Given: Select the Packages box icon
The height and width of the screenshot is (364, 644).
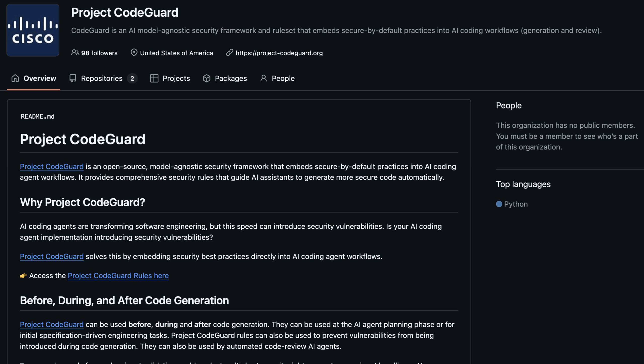Looking at the screenshot, I should [x=207, y=78].
